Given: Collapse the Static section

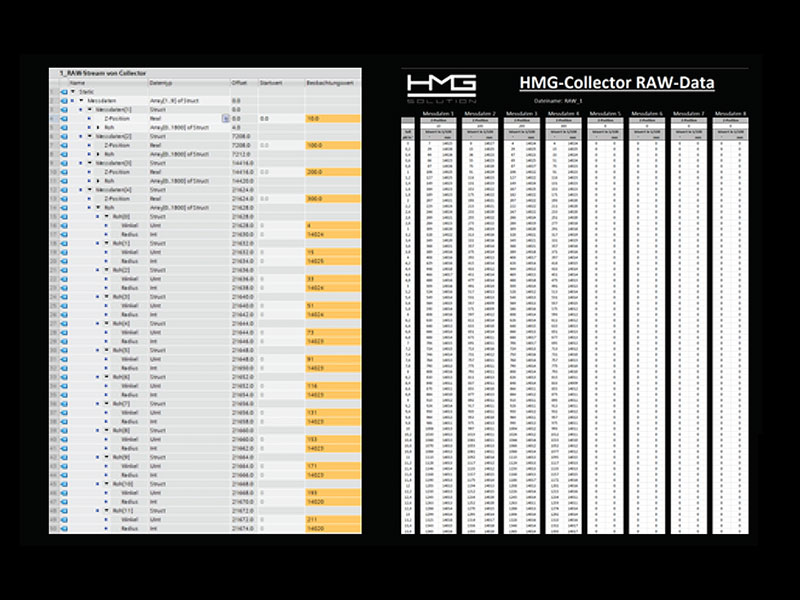Looking at the screenshot, I should click(x=73, y=92).
